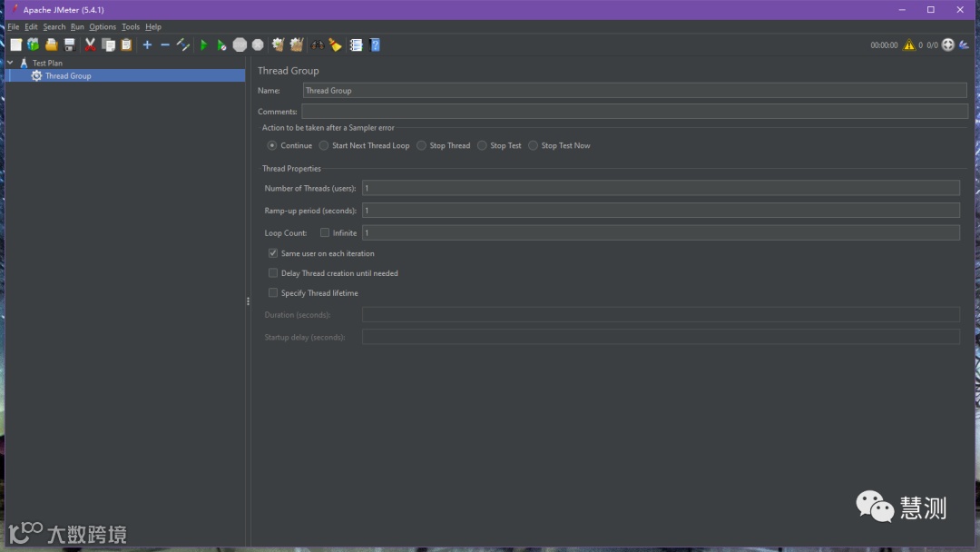Enable Delay Thread creation until needed

point(273,273)
